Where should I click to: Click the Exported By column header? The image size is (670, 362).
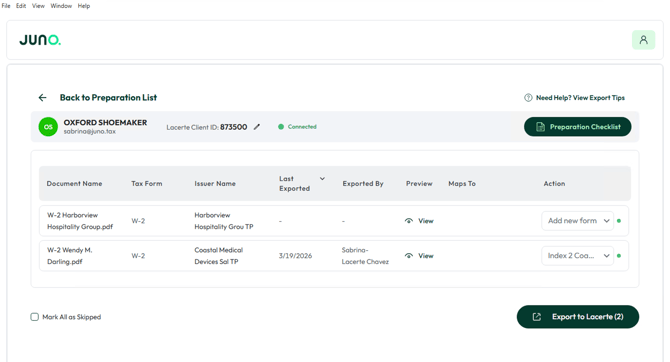363,183
